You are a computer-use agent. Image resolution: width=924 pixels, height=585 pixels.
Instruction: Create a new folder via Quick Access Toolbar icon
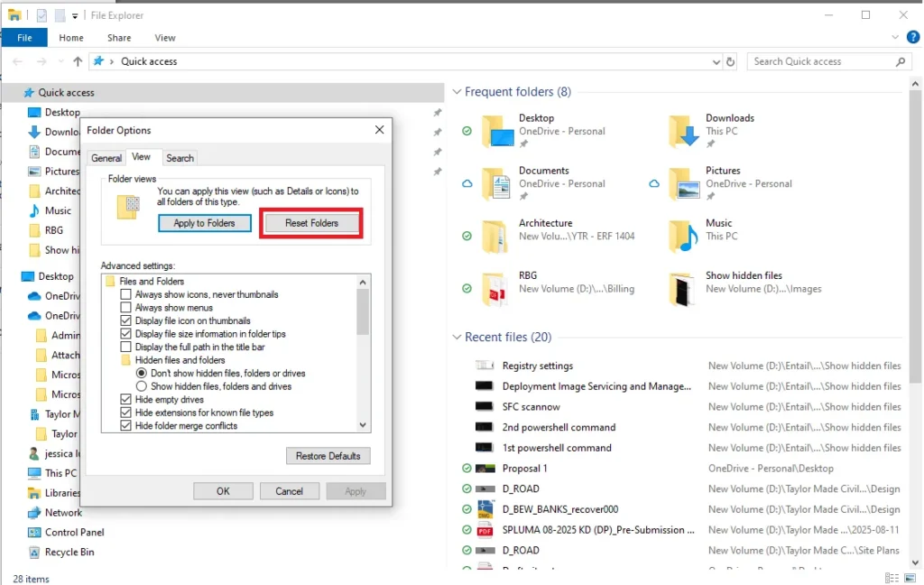pyautogui.click(x=60, y=15)
